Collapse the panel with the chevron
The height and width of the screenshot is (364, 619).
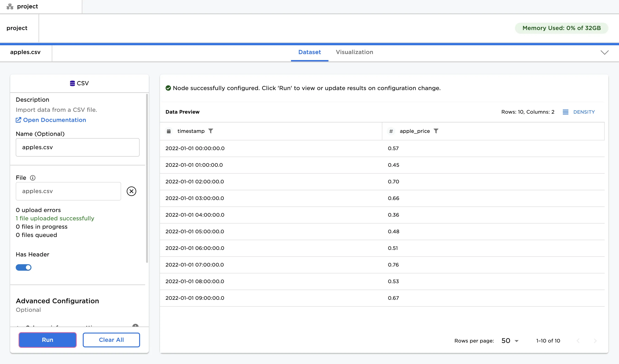coord(604,52)
